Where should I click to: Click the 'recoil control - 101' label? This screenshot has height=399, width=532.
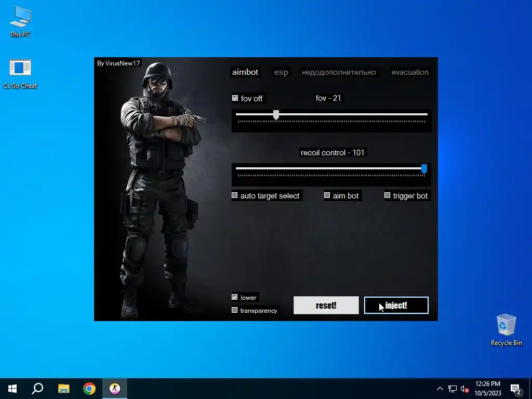(332, 153)
